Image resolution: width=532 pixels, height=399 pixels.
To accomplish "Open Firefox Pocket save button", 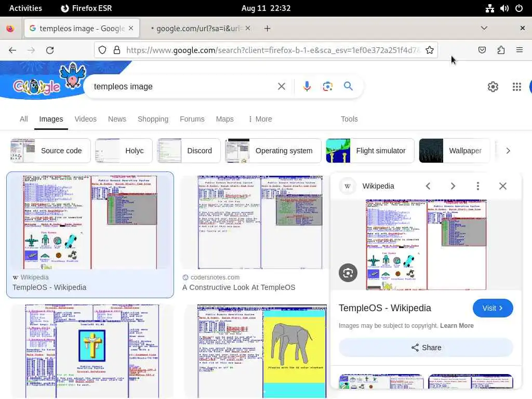I will (482, 50).
